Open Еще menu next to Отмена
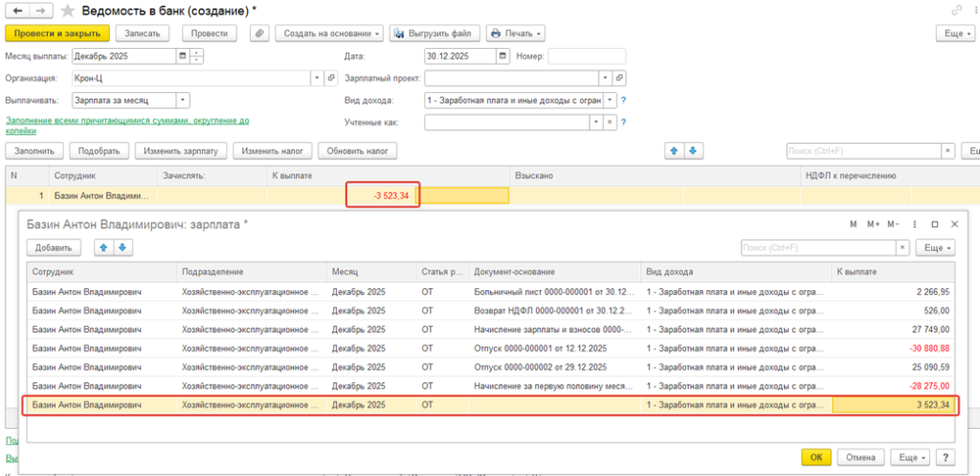This screenshot has width=980, height=476. coord(912,457)
